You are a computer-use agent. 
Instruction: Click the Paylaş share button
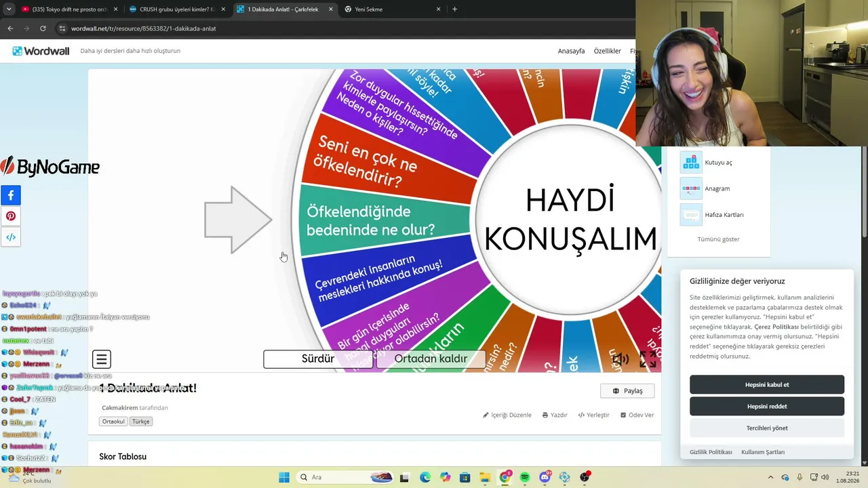point(627,390)
